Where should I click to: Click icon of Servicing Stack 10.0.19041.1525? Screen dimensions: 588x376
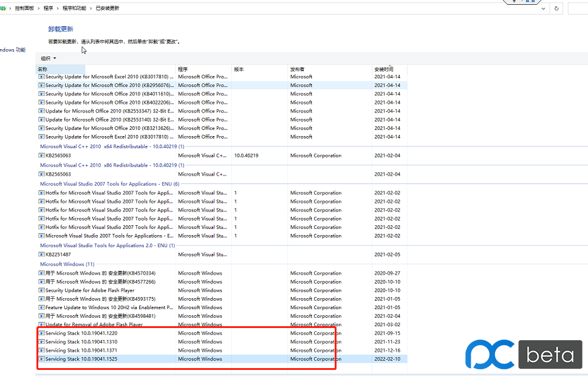pyautogui.click(x=42, y=359)
